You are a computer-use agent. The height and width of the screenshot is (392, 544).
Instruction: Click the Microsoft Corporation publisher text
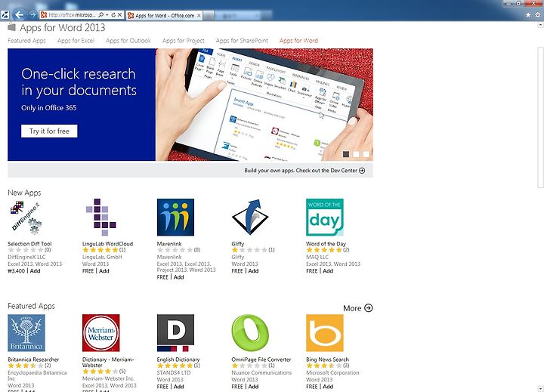pos(332,372)
